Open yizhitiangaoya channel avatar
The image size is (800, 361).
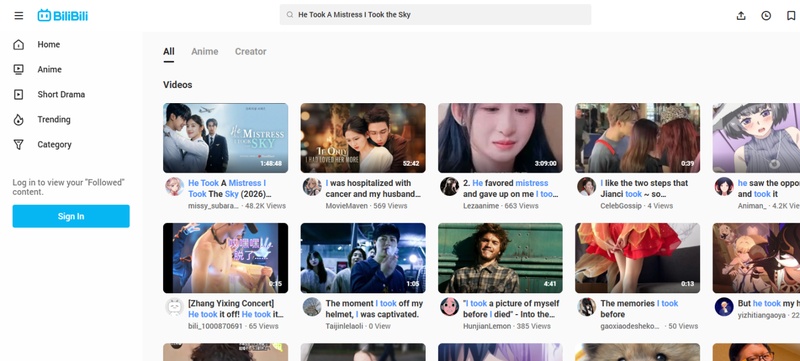click(x=724, y=307)
